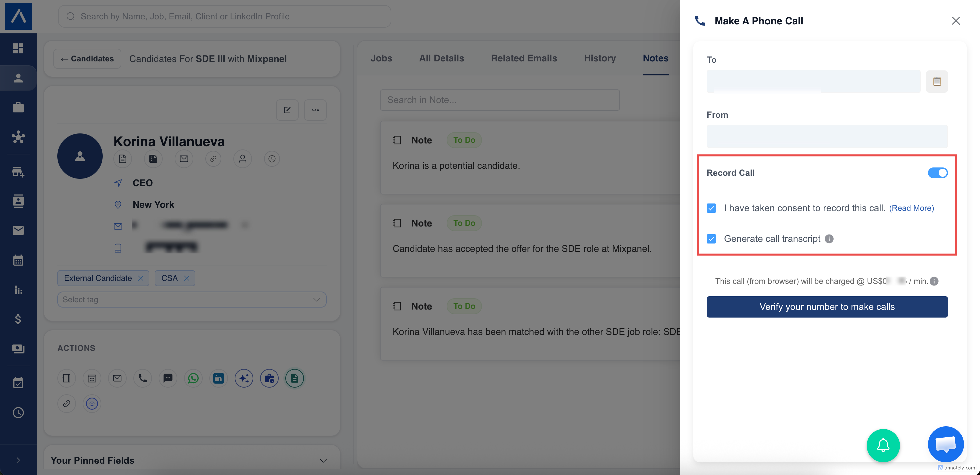Click the Search in Note field
The width and height of the screenshot is (980, 475).
point(500,100)
